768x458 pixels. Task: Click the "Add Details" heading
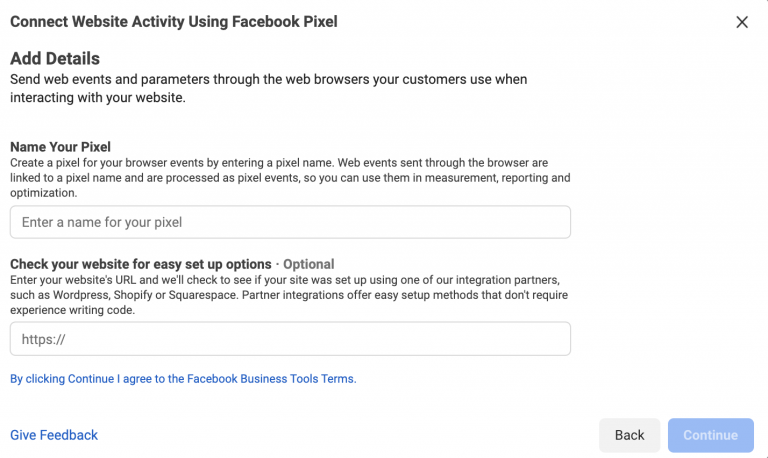(55, 59)
